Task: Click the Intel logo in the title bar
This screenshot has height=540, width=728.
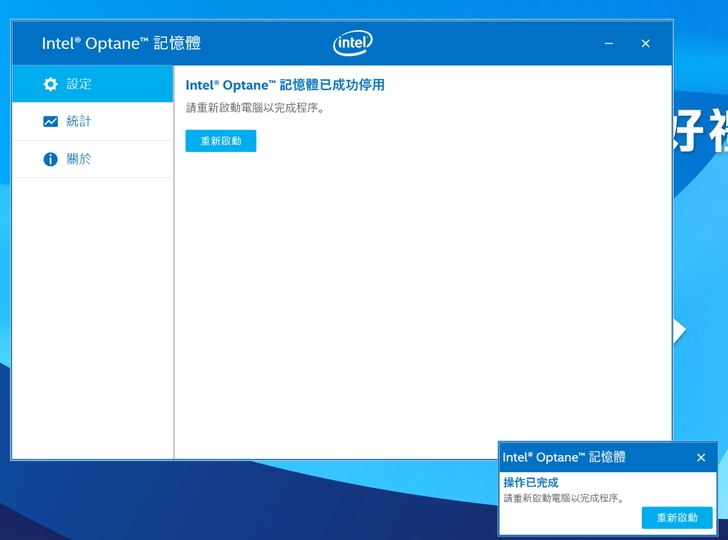Action: pos(352,43)
